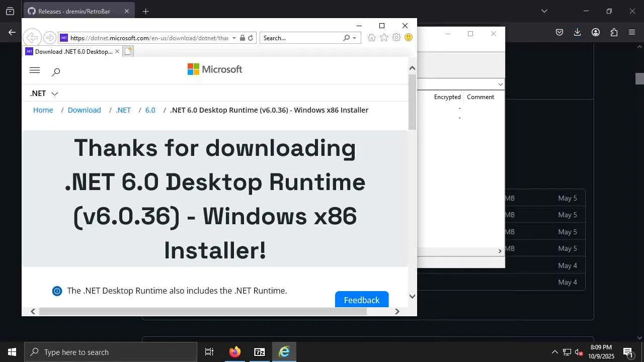Open the Firefox Downloads panel

(x=578, y=32)
